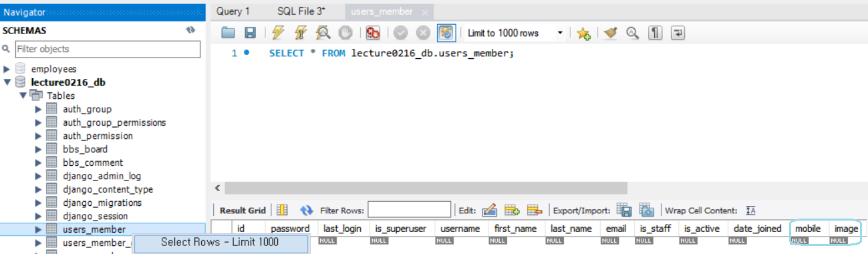The height and width of the screenshot is (254, 868).
Task: Click the id column header
Action: click(241, 229)
